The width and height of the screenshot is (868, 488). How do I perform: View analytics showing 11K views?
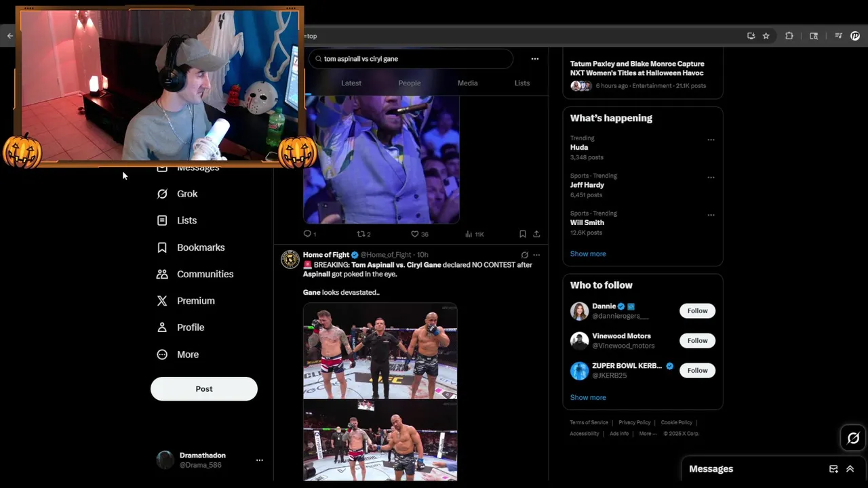pos(475,234)
